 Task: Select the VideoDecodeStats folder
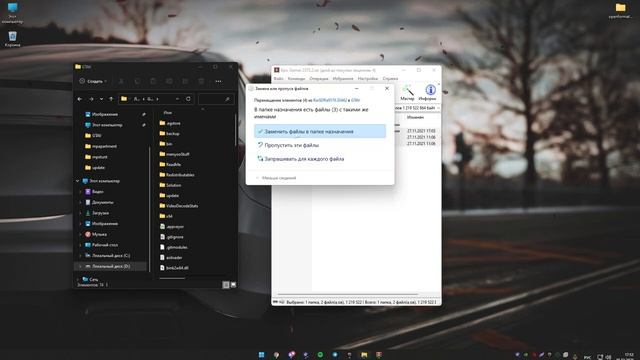[182, 206]
